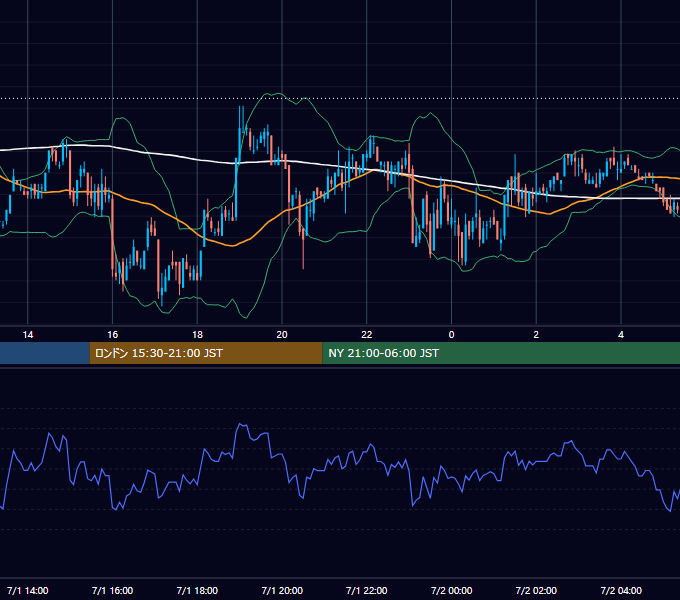Click the 7/1 14:00 date label

28,591
